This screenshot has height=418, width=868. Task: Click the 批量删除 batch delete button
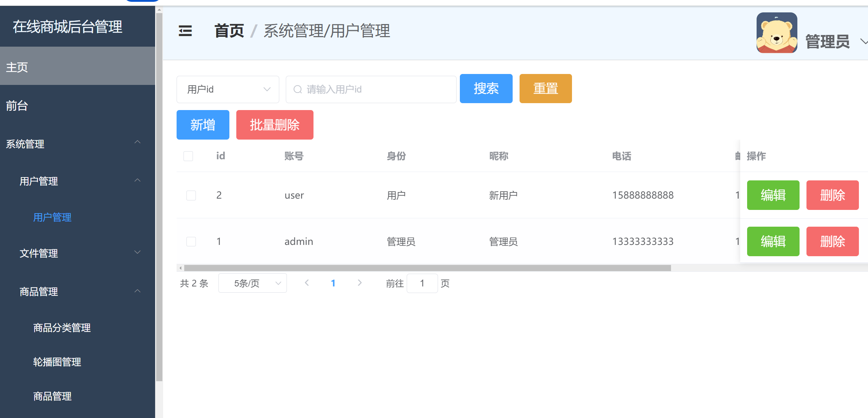coord(275,125)
